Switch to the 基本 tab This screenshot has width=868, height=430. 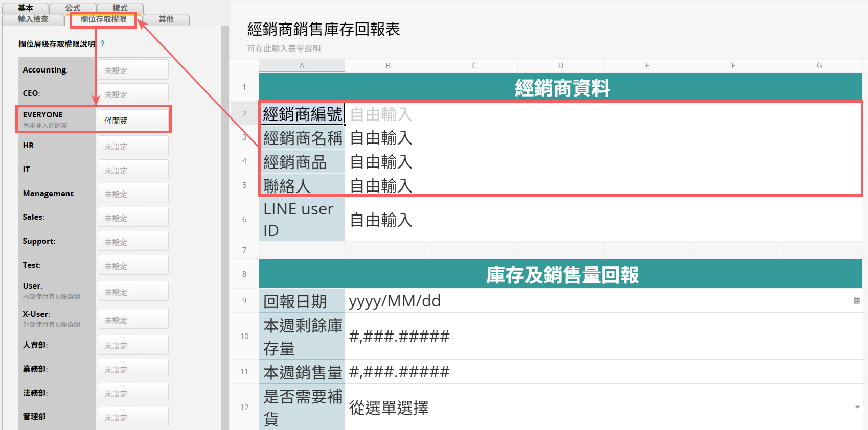(x=26, y=8)
